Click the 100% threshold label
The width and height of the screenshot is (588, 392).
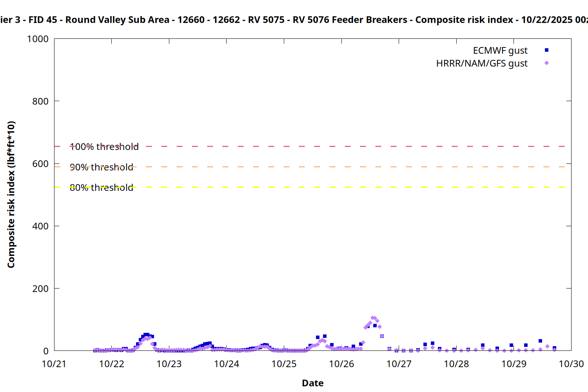point(104,147)
